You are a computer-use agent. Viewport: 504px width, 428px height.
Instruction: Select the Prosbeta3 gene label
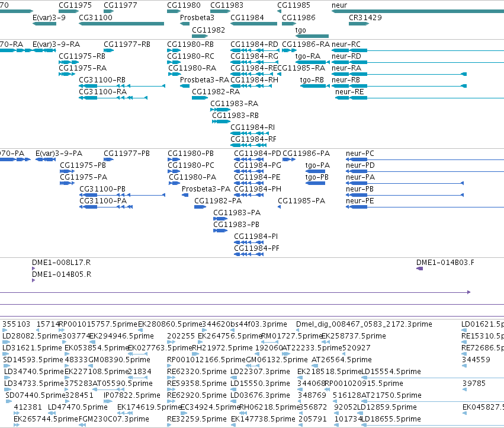click(x=197, y=17)
